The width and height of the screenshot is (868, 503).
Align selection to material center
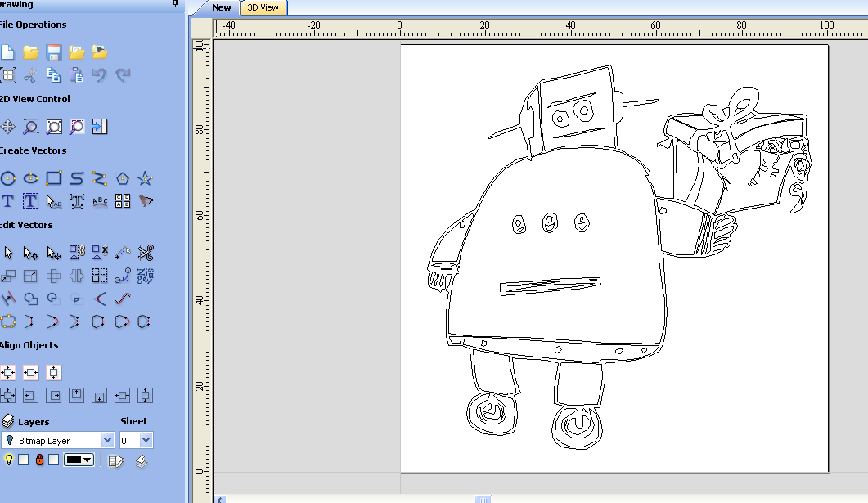7,373
